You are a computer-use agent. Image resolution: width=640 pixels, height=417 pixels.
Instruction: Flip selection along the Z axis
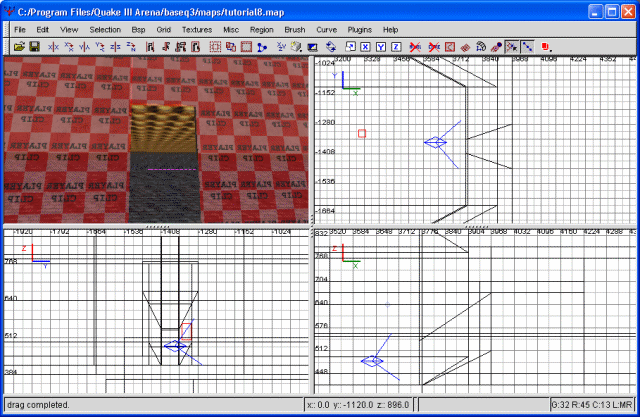click(115, 47)
